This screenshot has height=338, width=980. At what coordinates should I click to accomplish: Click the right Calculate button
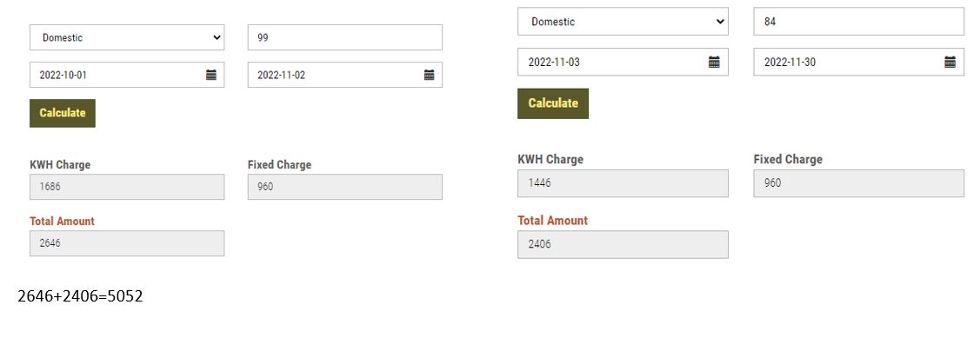tap(553, 103)
